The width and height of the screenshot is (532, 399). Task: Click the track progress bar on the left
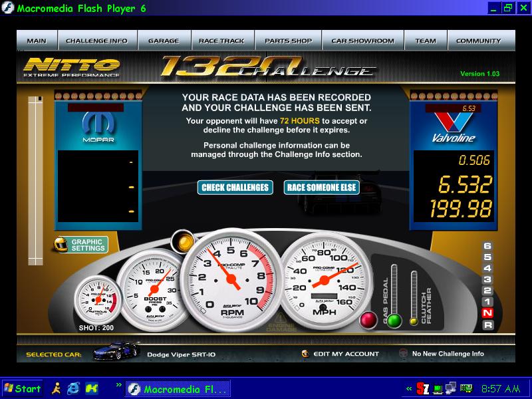(x=35, y=180)
